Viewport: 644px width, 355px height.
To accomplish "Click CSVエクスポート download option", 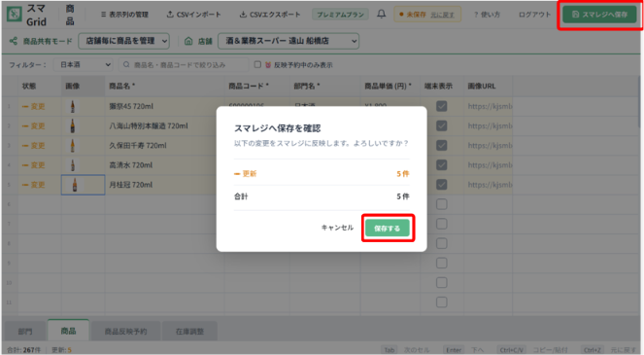I will pyautogui.click(x=270, y=15).
